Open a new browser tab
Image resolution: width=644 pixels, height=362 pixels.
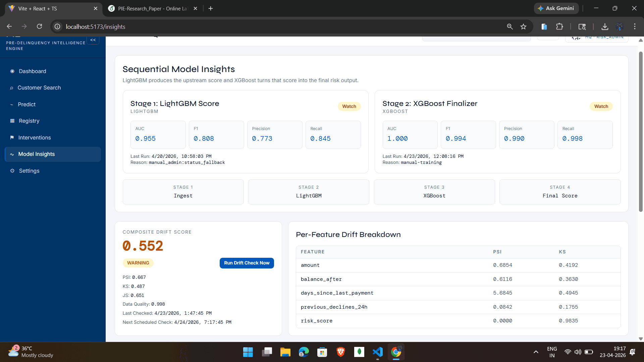pyautogui.click(x=211, y=8)
